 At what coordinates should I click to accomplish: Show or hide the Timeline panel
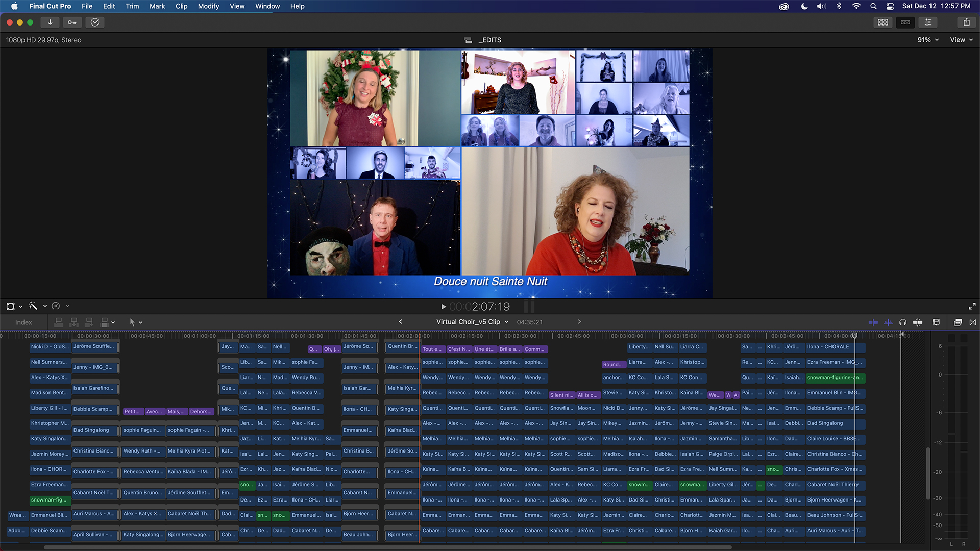coord(905,22)
